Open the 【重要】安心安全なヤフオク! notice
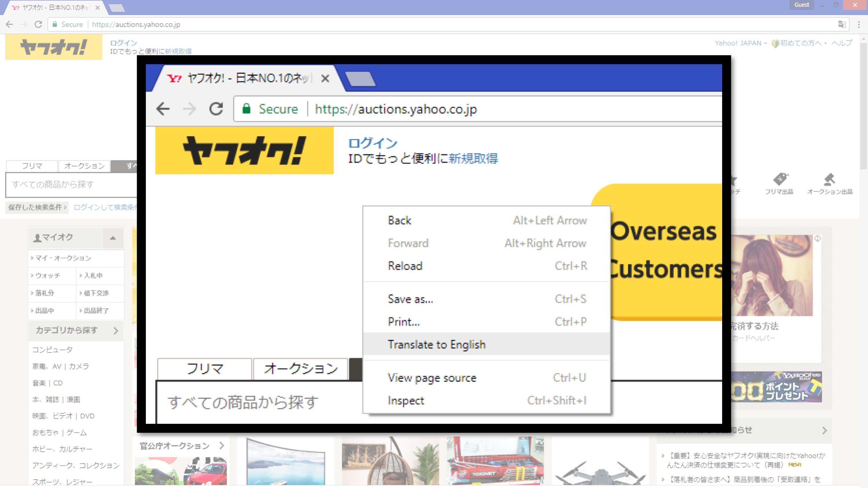Image resolution: width=868 pixels, height=488 pixels. tap(746, 460)
